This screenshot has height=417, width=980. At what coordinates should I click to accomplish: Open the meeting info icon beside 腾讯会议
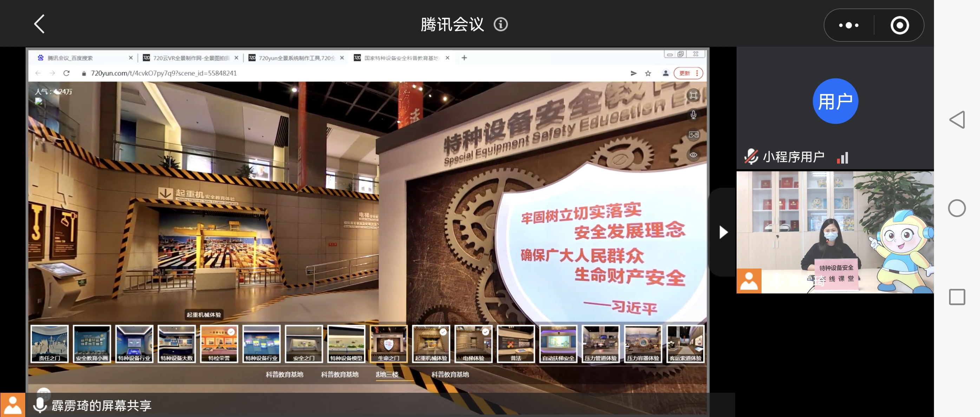click(x=501, y=25)
